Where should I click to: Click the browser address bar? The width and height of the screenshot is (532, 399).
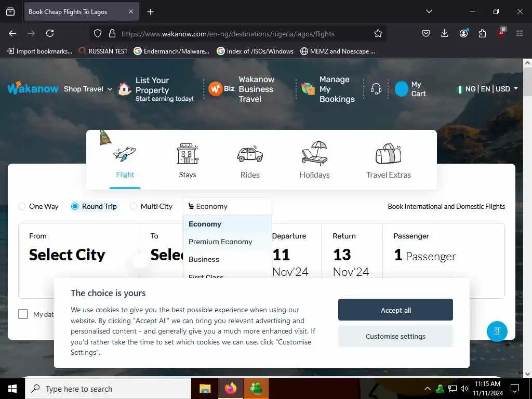click(237, 34)
